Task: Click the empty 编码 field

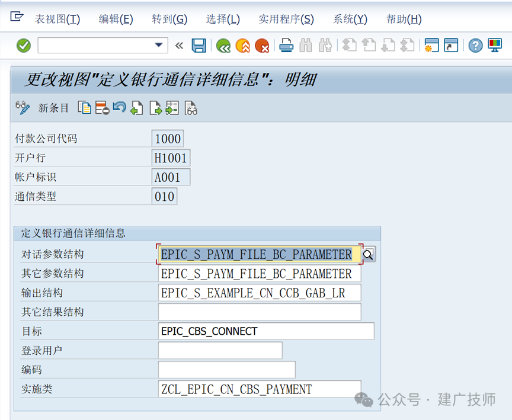Action: (226, 370)
